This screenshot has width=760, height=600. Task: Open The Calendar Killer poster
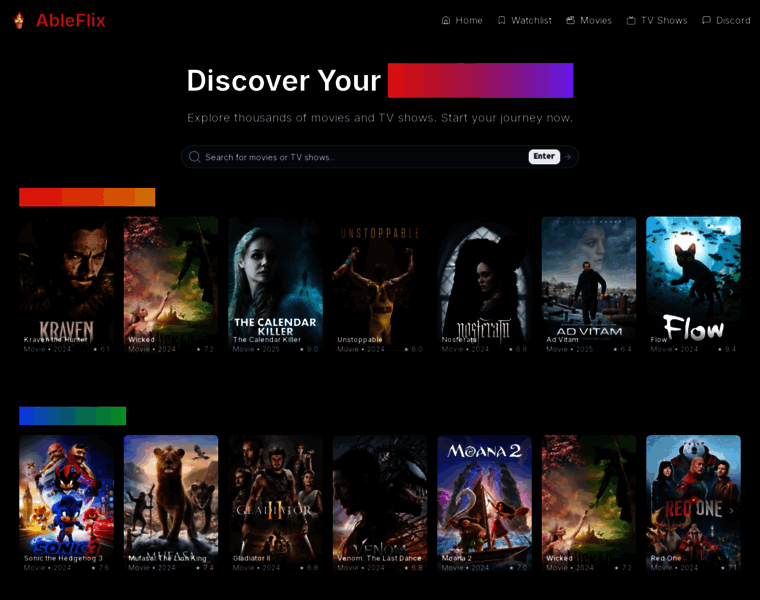click(275, 286)
